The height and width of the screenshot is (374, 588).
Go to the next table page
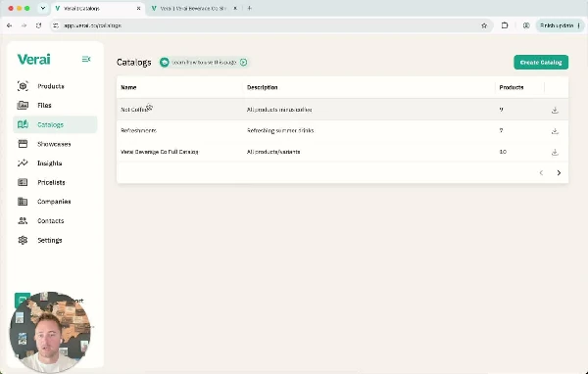[559, 172]
